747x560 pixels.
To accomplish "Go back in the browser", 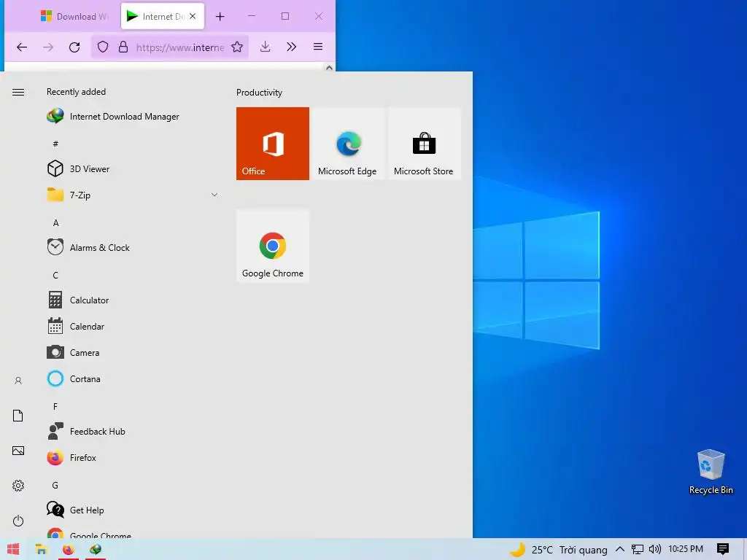I will coord(21,47).
